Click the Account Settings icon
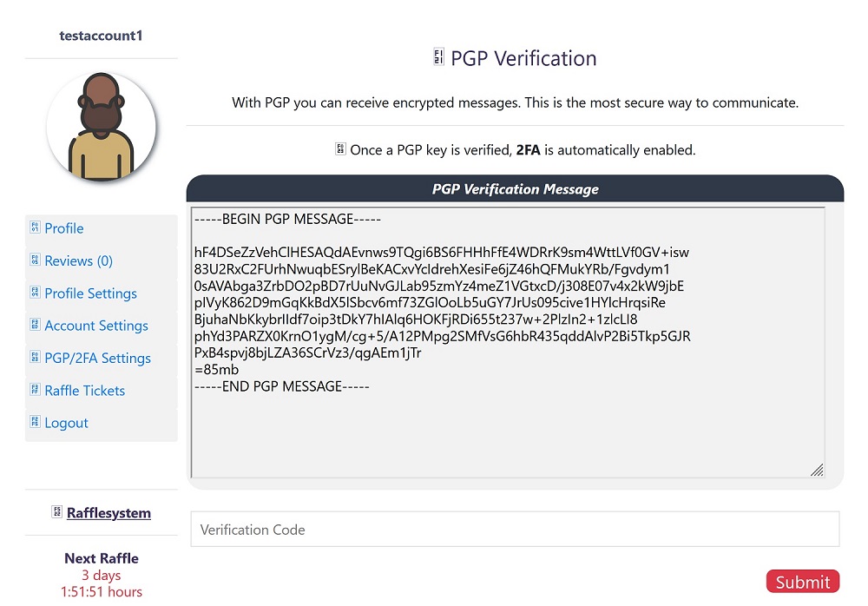This screenshot has width=868, height=606. click(x=33, y=326)
